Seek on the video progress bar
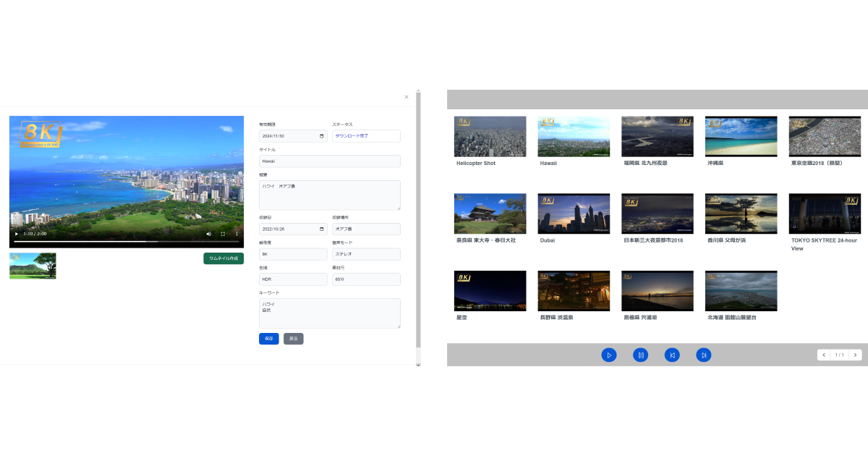 pos(126,242)
